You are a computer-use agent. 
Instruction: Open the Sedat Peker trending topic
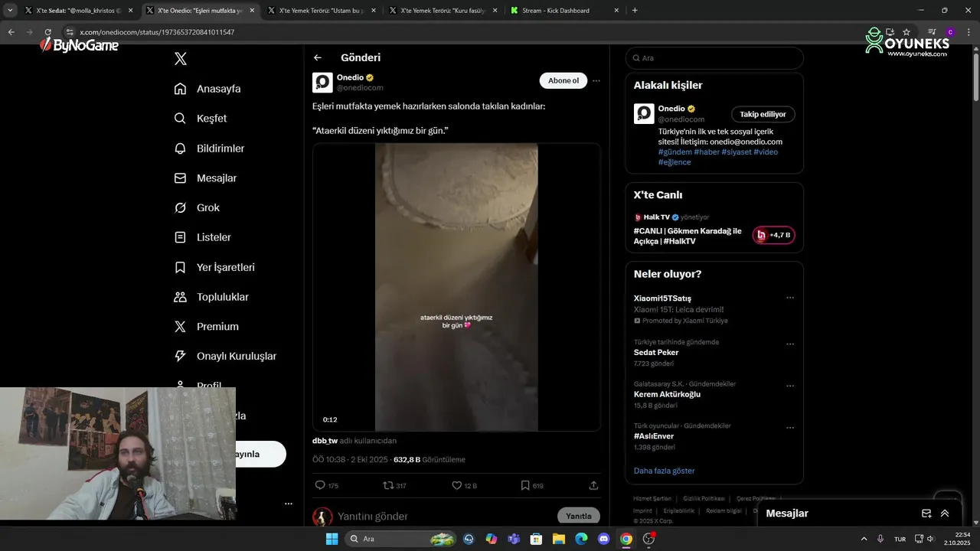point(656,353)
